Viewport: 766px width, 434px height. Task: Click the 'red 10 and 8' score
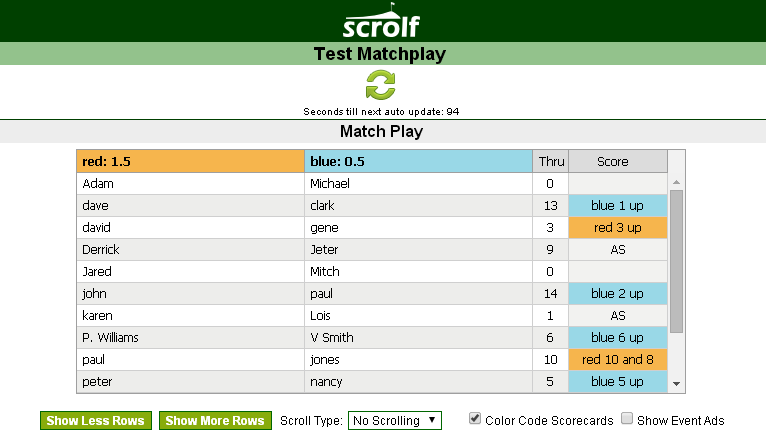click(618, 360)
